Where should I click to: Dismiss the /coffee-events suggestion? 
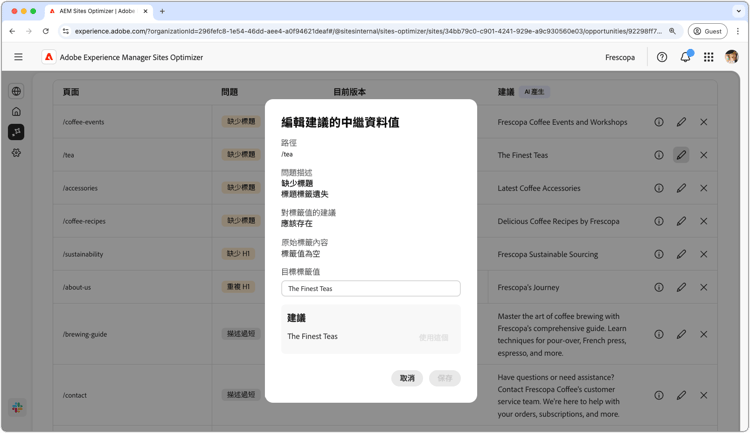[x=704, y=122]
